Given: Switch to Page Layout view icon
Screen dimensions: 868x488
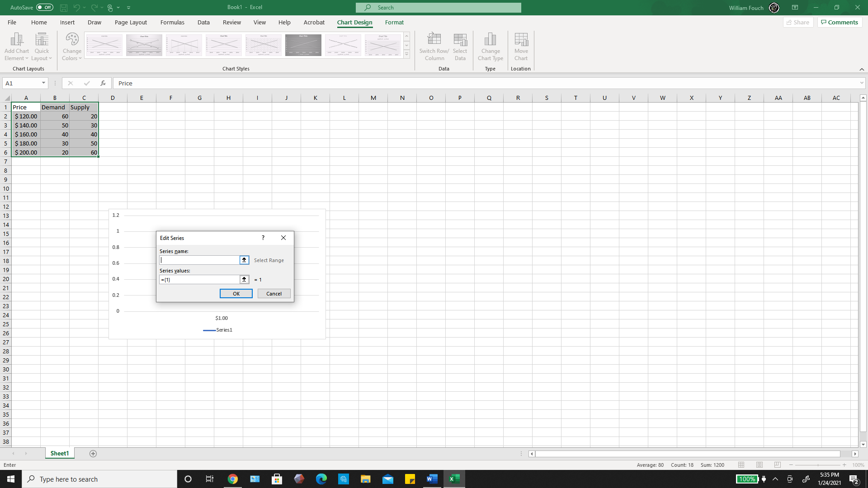Looking at the screenshot, I should click(759, 465).
